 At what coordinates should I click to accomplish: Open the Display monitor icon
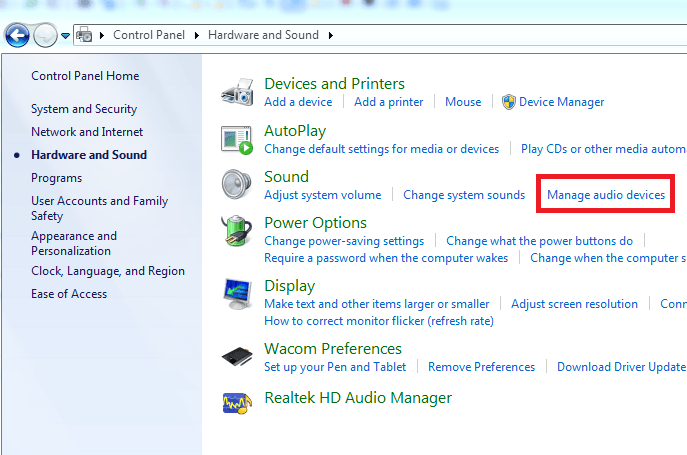(237, 293)
